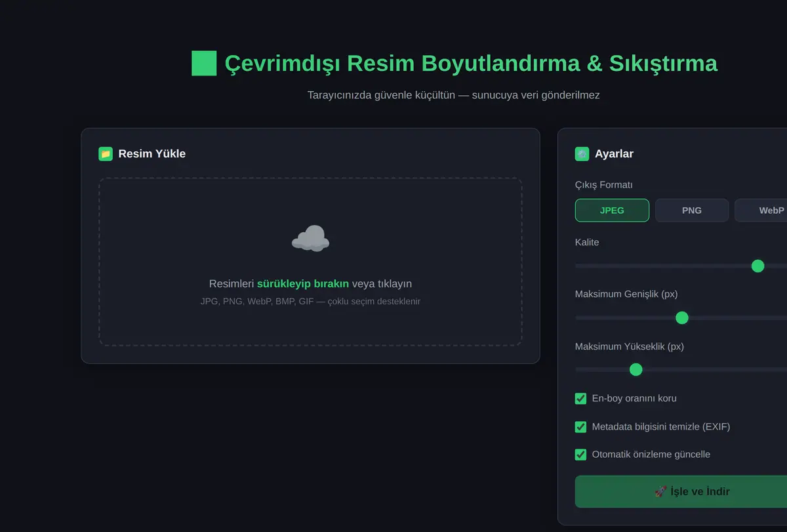This screenshot has width=787, height=532.
Task: Click the Kalite slider handle
Action: (757, 266)
